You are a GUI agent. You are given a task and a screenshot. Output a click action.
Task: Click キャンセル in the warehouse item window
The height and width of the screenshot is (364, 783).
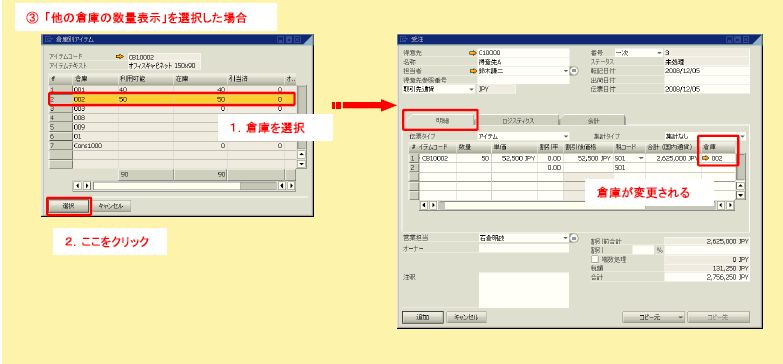tap(112, 206)
